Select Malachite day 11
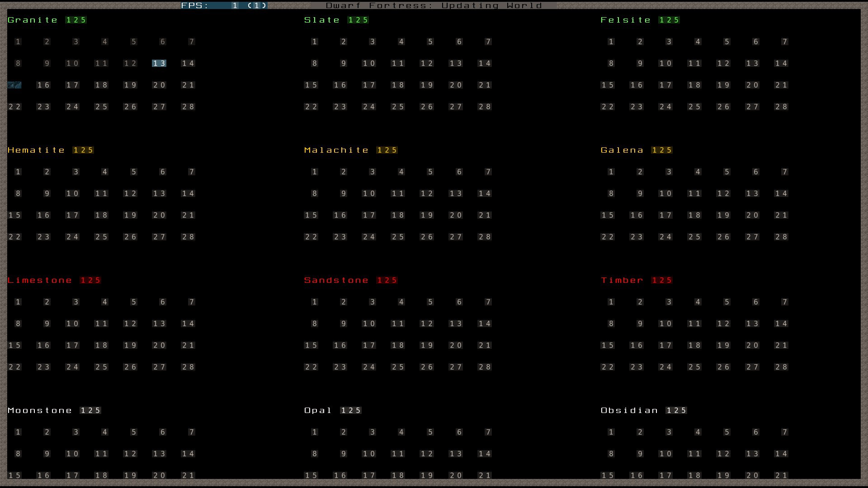Screen dimensions: 868x488 tap(398, 193)
